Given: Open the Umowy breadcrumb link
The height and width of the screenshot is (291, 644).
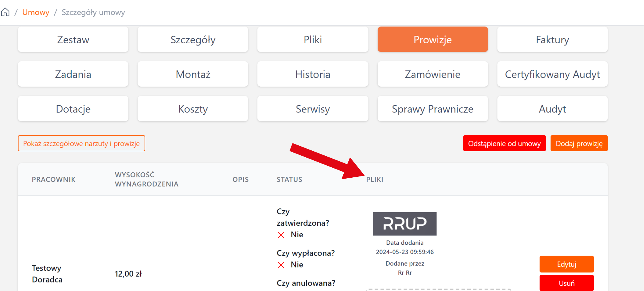Looking at the screenshot, I should (36, 12).
